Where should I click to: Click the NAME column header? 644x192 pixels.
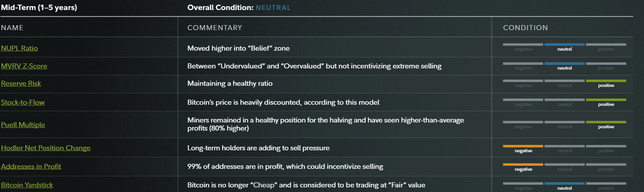point(12,28)
